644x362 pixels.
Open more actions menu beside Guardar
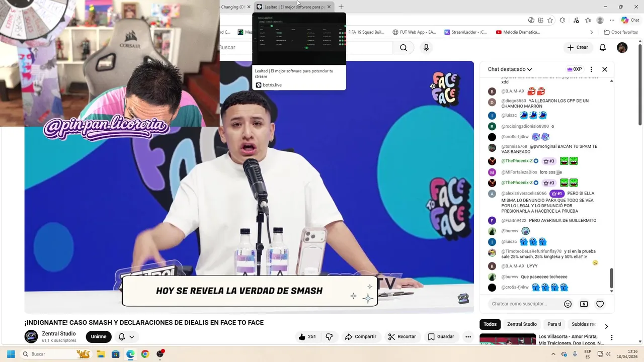coord(468,337)
